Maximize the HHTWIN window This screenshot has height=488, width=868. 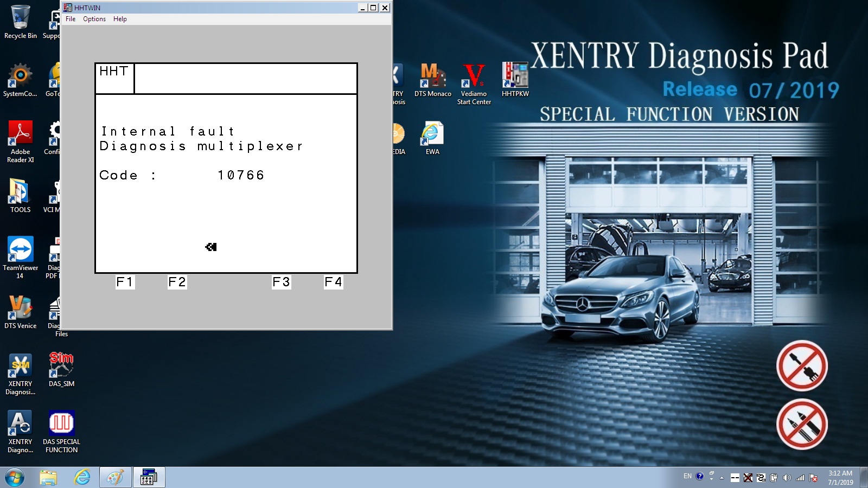coord(373,8)
